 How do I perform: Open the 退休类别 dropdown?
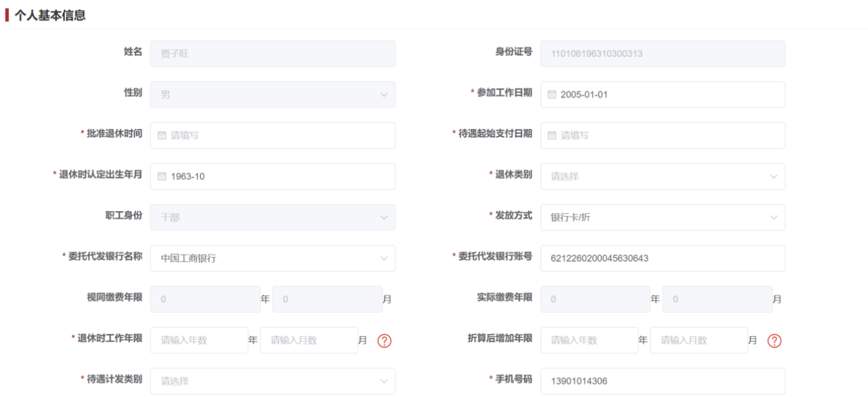click(x=774, y=177)
